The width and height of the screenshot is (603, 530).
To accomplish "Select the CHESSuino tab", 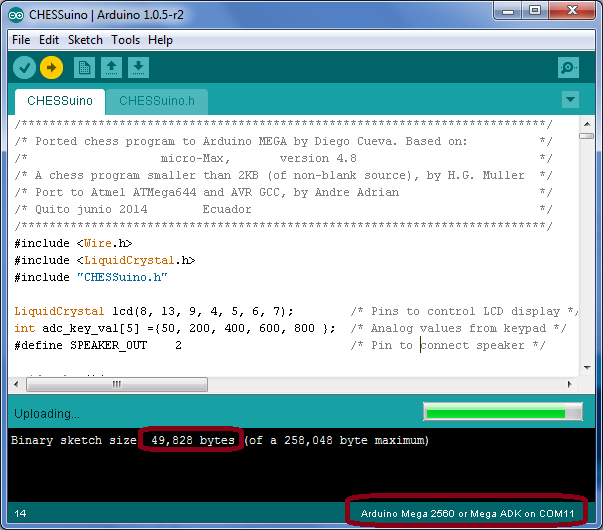I will tap(60, 101).
